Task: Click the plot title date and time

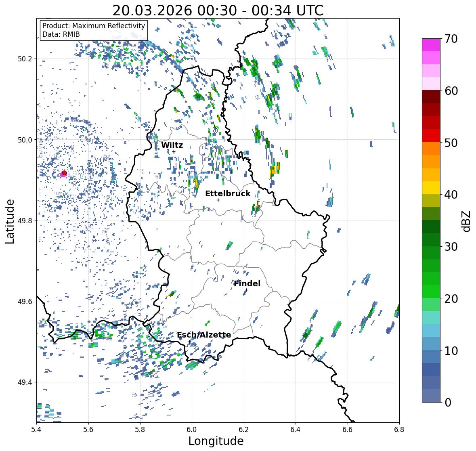Action: 218,10
